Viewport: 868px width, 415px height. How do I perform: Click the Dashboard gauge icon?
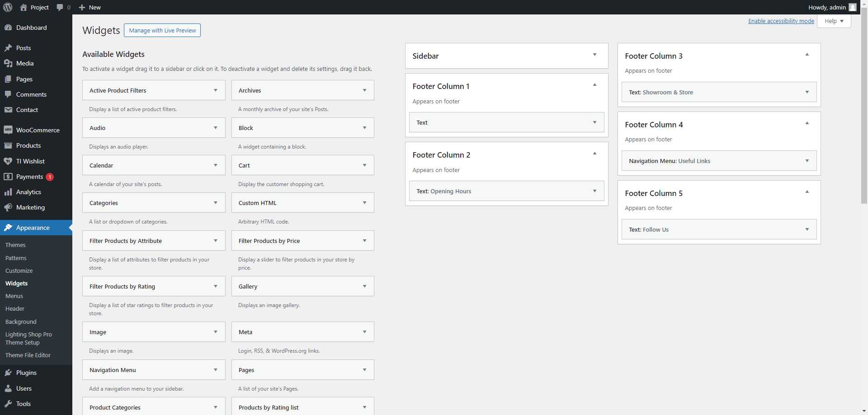[x=8, y=28]
